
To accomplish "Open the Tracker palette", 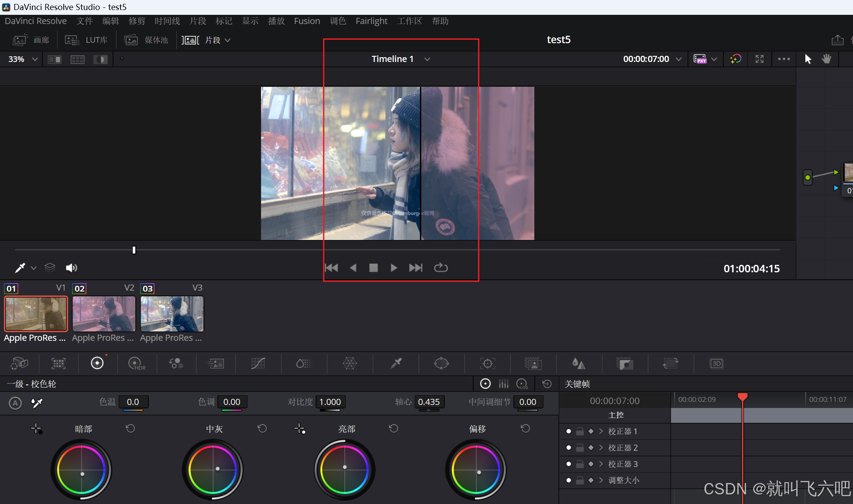I will point(487,363).
